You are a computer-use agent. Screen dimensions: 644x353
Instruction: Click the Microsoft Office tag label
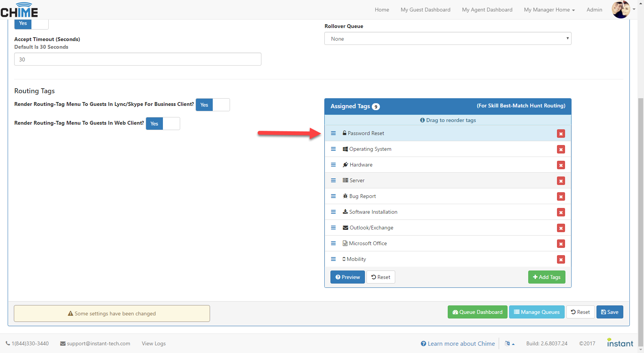tap(368, 243)
